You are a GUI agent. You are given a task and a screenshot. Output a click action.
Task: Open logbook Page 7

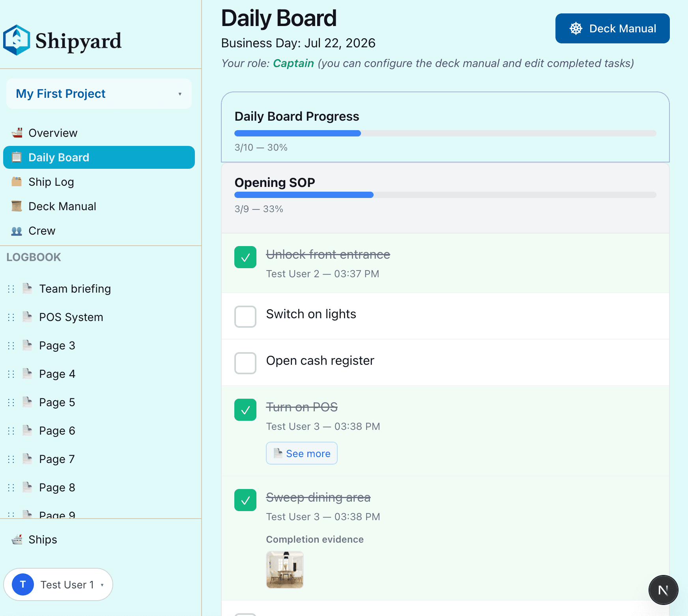click(57, 459)
